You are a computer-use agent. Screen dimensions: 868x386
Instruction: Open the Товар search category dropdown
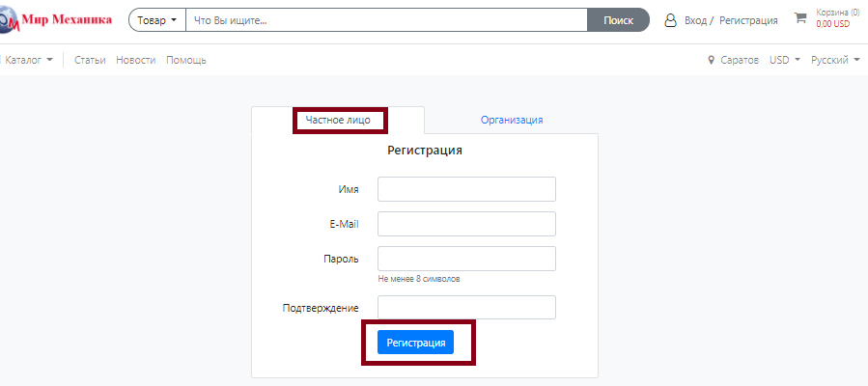tap(157, 20)
